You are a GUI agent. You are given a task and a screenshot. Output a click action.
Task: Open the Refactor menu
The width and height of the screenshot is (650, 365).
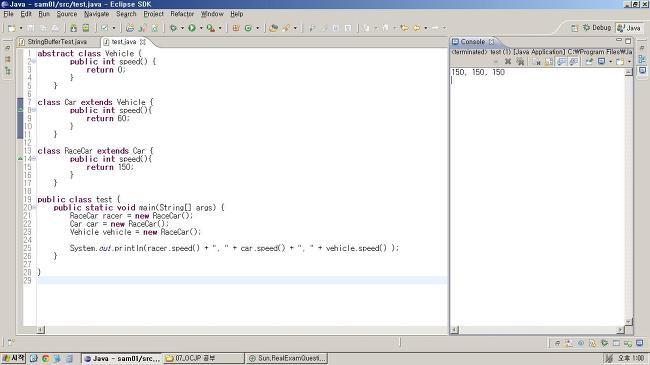[x=182, y=14]
